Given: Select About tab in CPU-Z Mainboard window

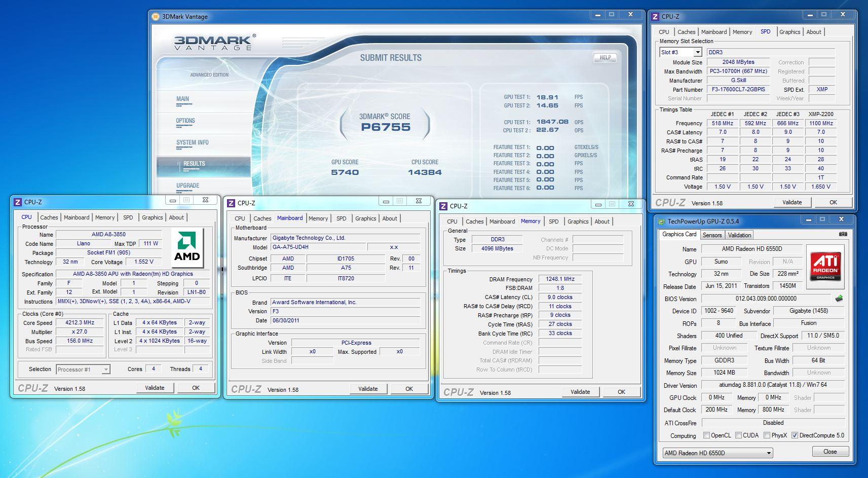Looking at the screenshot, I should [390, 218].
